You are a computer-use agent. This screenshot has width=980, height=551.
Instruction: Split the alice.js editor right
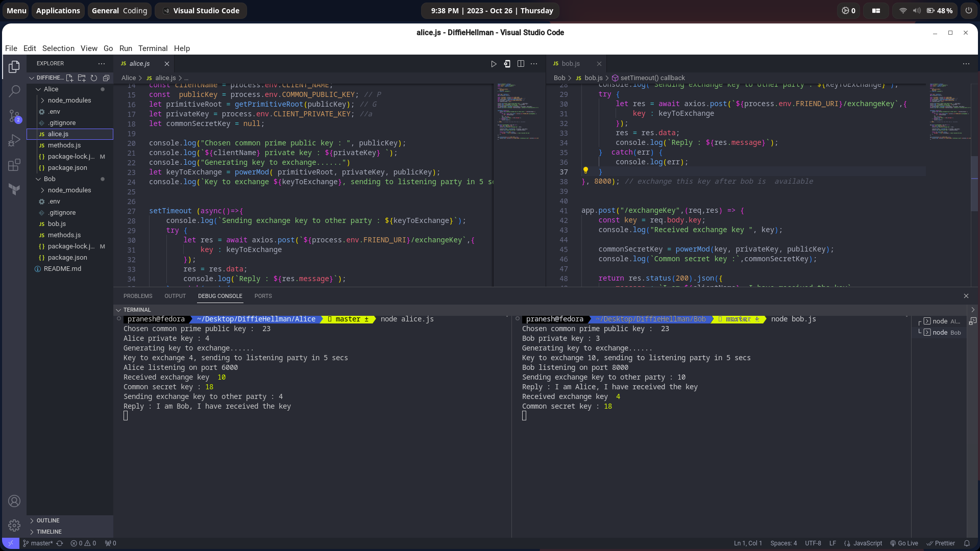coord(521,64)
